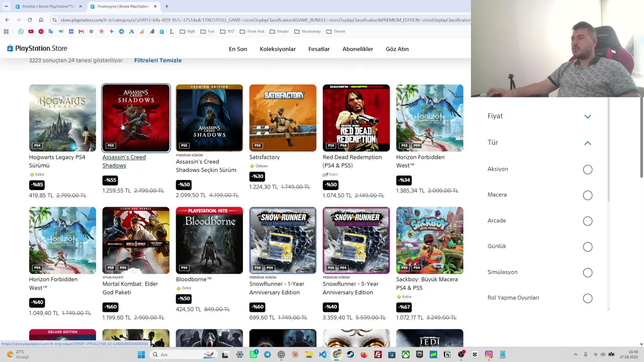
Task: Select the Arcade genre filter
Action: coord(588,221)
